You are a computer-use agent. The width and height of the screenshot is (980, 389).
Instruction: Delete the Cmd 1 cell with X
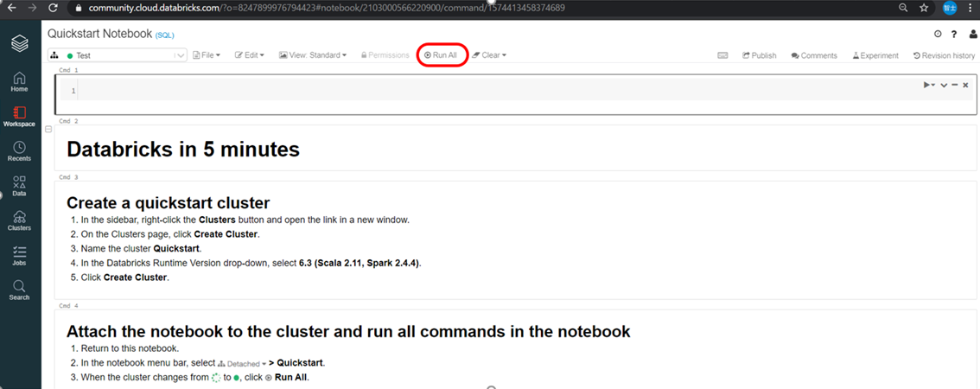(x=965, y=85)
